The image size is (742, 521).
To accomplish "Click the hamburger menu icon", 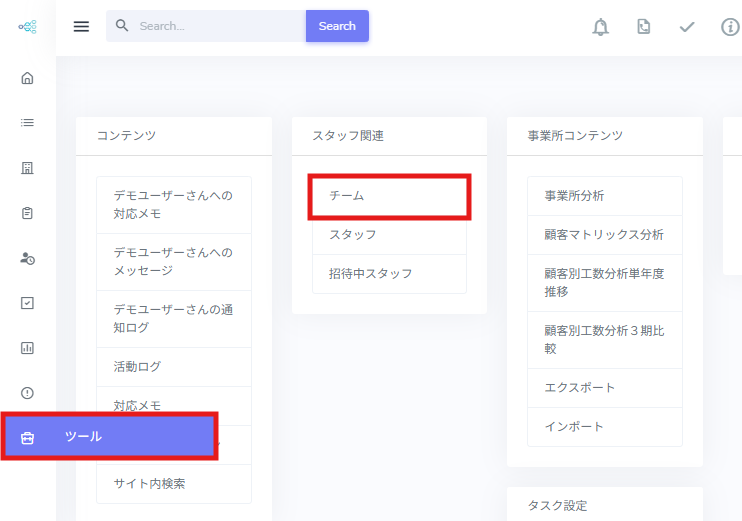I will coord(82,26).
